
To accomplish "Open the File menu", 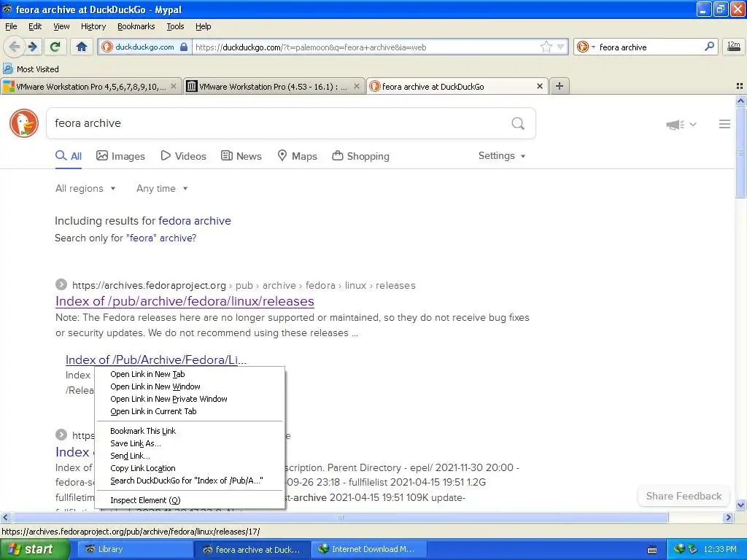I will pos(11,27).
